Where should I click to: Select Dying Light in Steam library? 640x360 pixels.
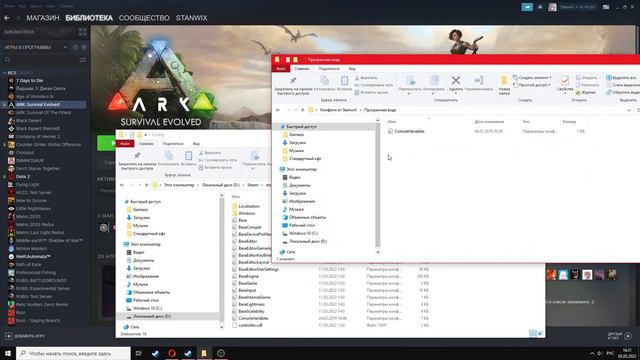[x=27, y=184]
